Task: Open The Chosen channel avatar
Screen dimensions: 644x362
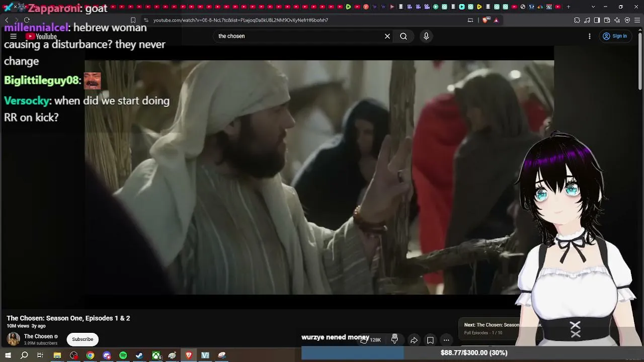Action: tap(14, 339)
